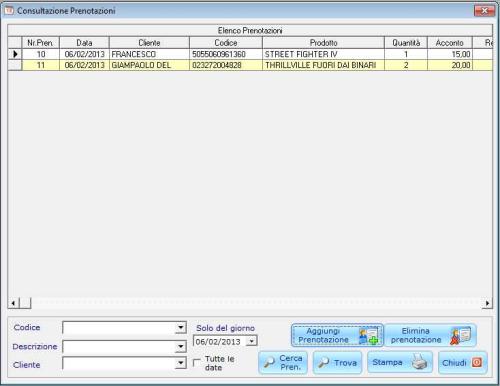
Task: Select the date cell in booking 10 row
Action: tap(84, 54)
